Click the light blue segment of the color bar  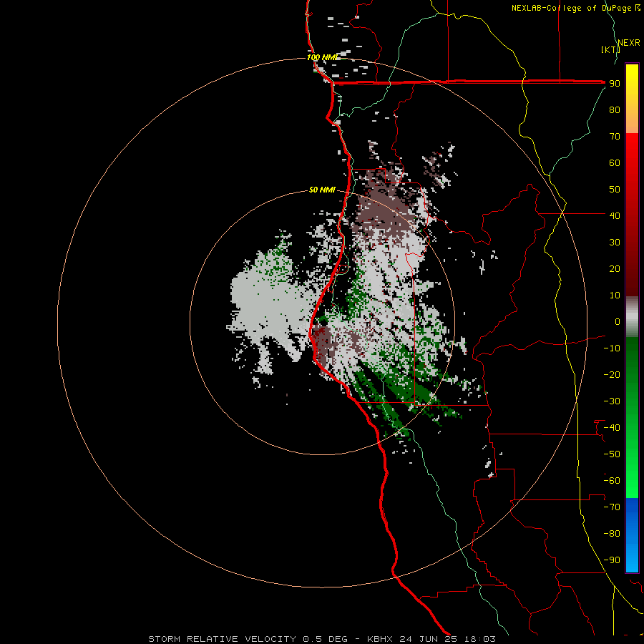[632, 555]
